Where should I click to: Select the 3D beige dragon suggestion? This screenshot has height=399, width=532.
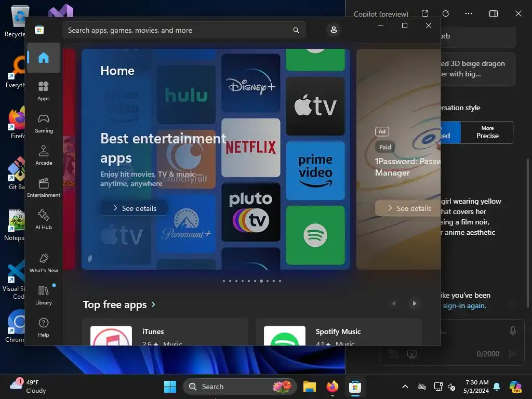478,69
